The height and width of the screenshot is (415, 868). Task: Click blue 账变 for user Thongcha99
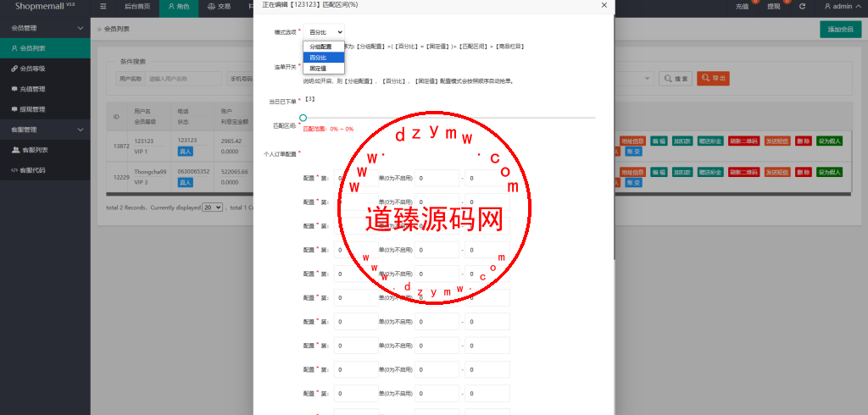tap(634, 183)
